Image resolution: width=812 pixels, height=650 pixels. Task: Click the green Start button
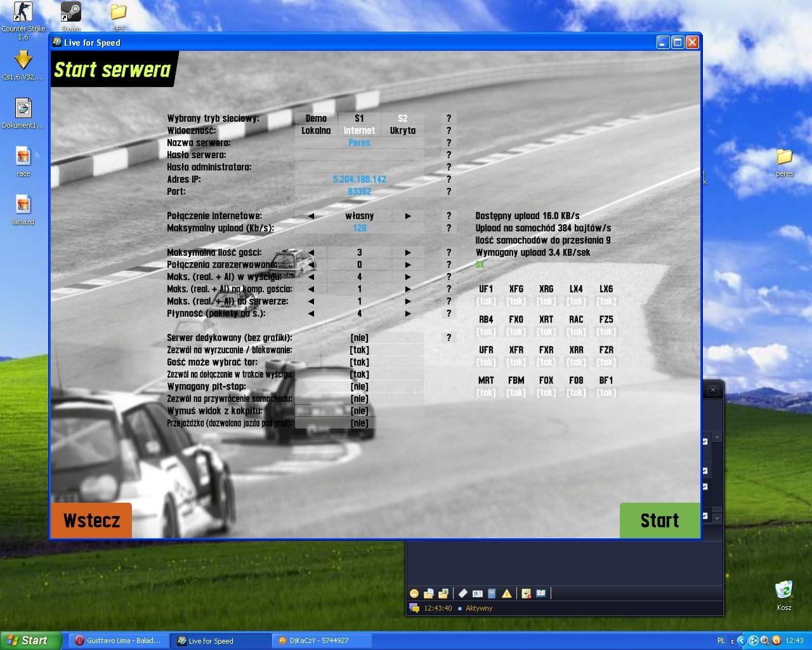pos(660,521)
